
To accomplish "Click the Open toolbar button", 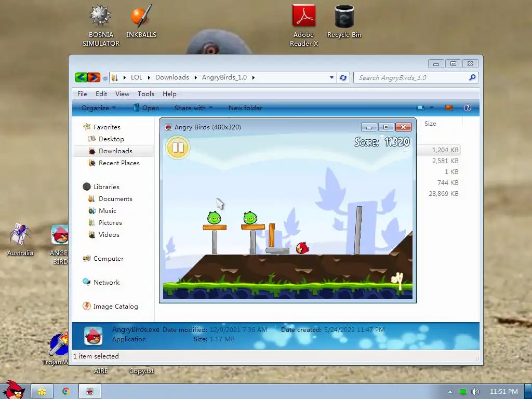I will (x=146, y=108).
